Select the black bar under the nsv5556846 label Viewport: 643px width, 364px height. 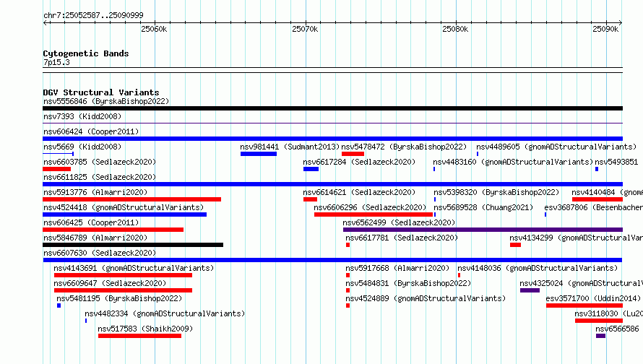click(332, 108)
